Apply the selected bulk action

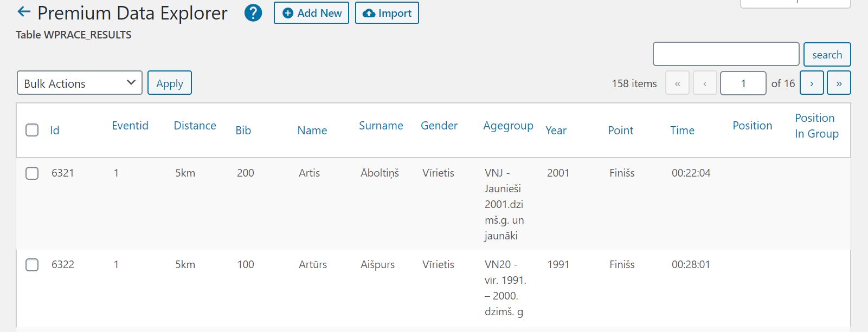pyautogui.click(x=170, y=83)
